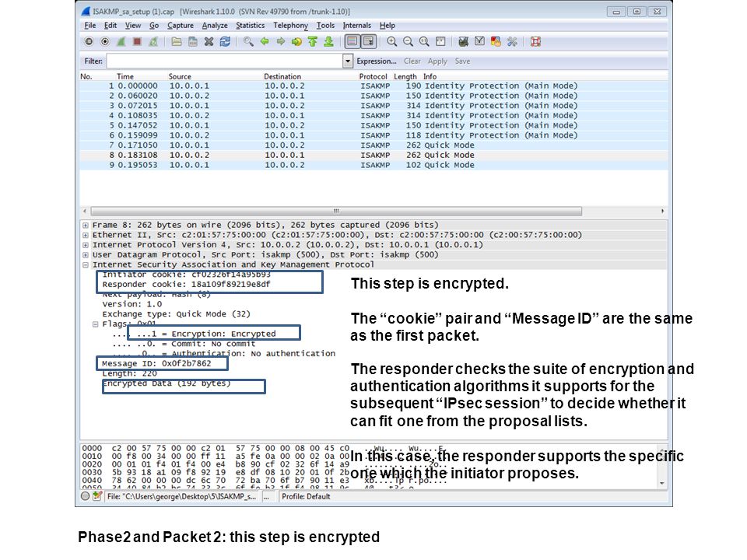The width and height of the screenshot is (747, 560).
Task: Restart the current capture
Action: pos(153,42)
